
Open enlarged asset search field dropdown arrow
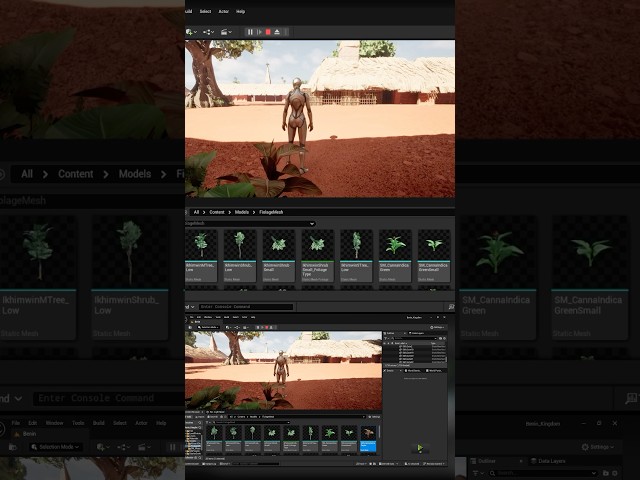pos(312,224)
